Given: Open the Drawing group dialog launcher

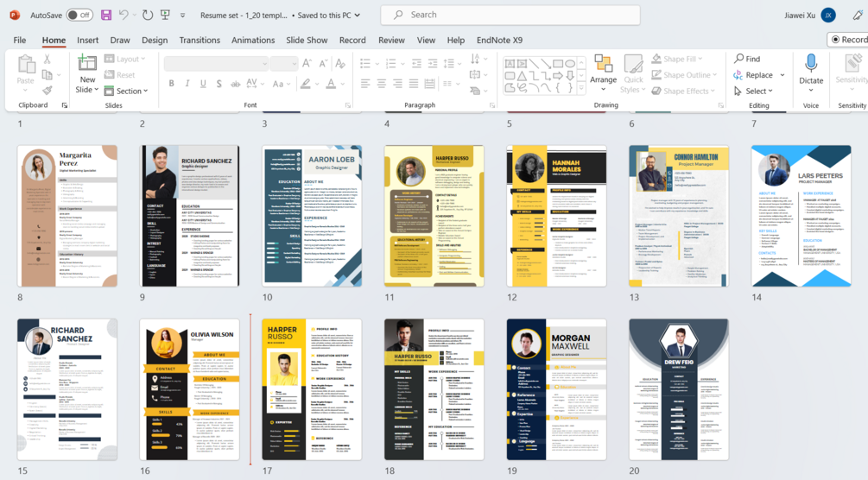Looking at the screenshot, I should pos(721,105).
